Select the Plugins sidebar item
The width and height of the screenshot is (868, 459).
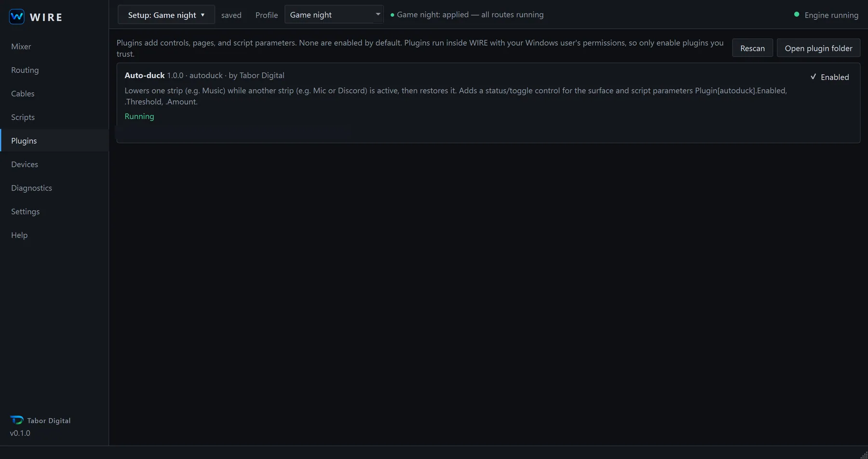(54, 140)
